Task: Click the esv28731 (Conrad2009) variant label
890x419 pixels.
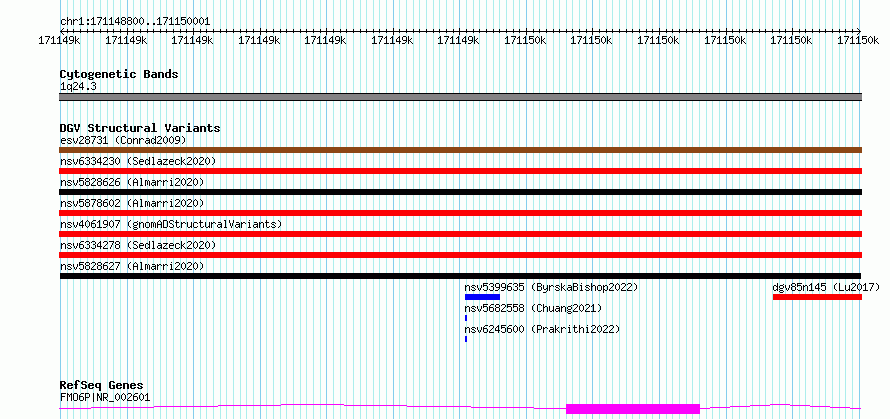Action: coord(123,140)
